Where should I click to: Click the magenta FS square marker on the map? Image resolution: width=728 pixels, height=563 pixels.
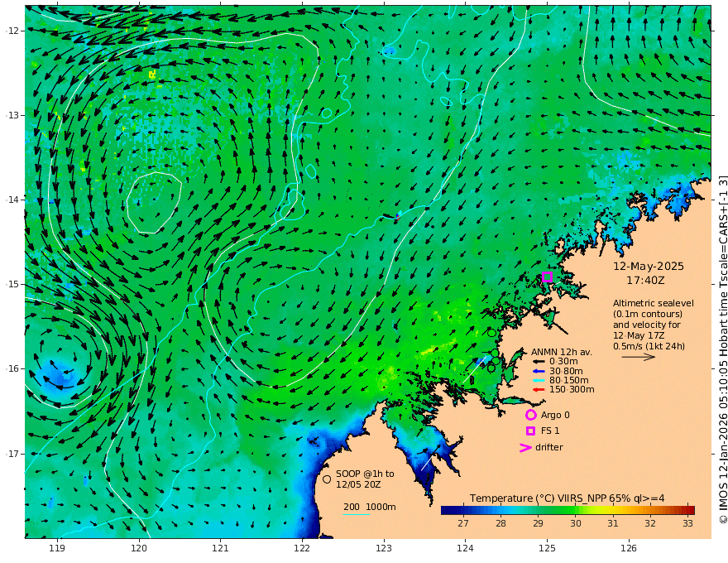548,277
